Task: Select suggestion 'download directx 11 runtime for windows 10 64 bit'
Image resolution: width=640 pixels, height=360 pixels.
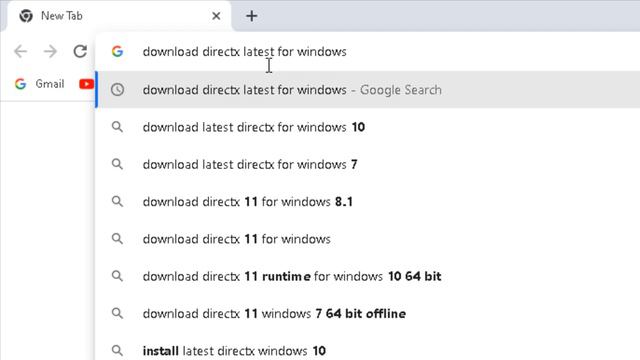Action: pos(368,276)
